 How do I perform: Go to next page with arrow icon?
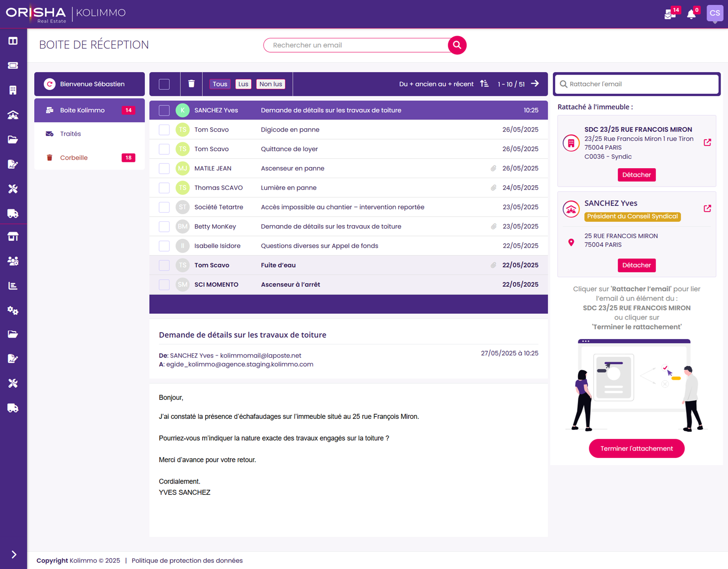535,84
